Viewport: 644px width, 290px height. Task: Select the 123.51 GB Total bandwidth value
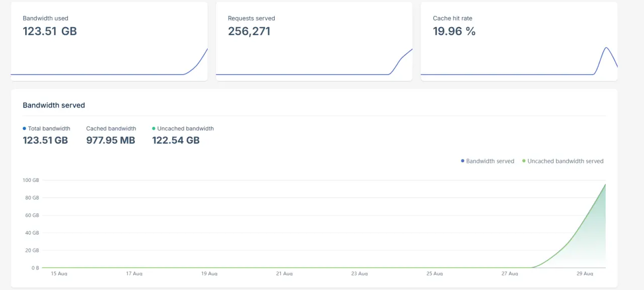point(45,140)
